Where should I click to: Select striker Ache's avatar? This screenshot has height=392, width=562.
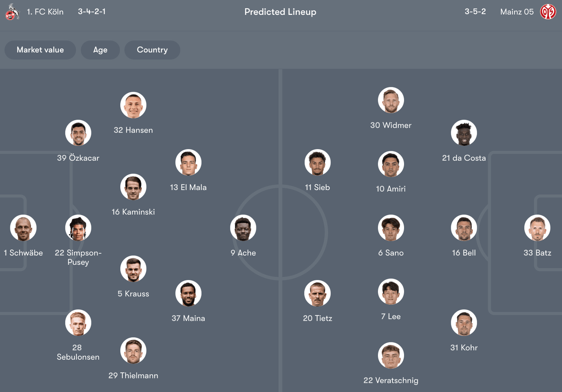(x=243, y=228)
